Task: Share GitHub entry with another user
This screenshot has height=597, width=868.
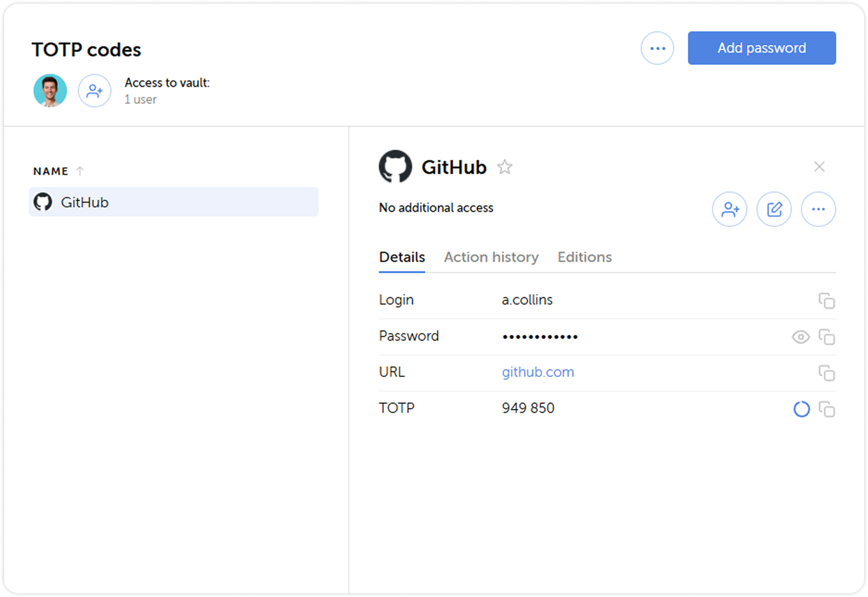Action: [729, 209]
